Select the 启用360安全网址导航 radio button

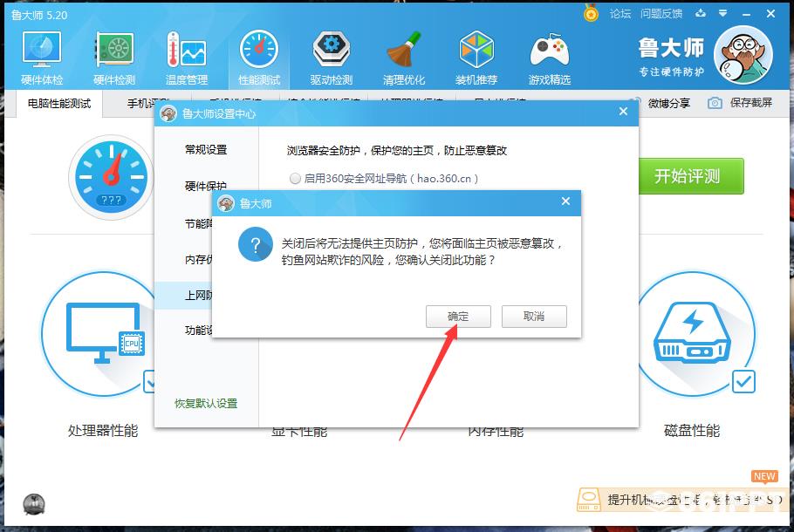click(x=295, y=178)
